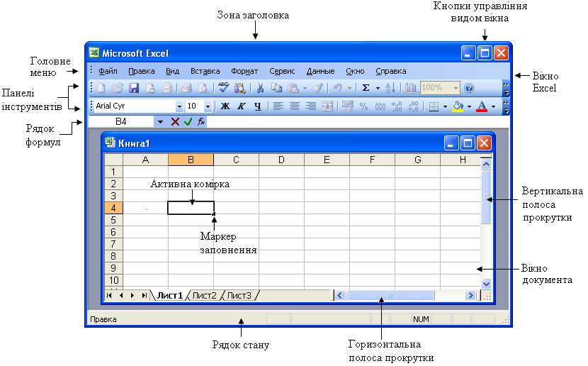
Task: Open the Правка menu
Action: (142, 71)
